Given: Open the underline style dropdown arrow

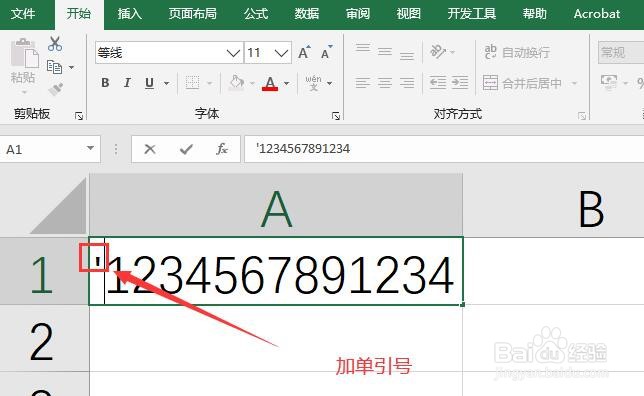Looking at the screenshot, I should click(x=166, y=83).
